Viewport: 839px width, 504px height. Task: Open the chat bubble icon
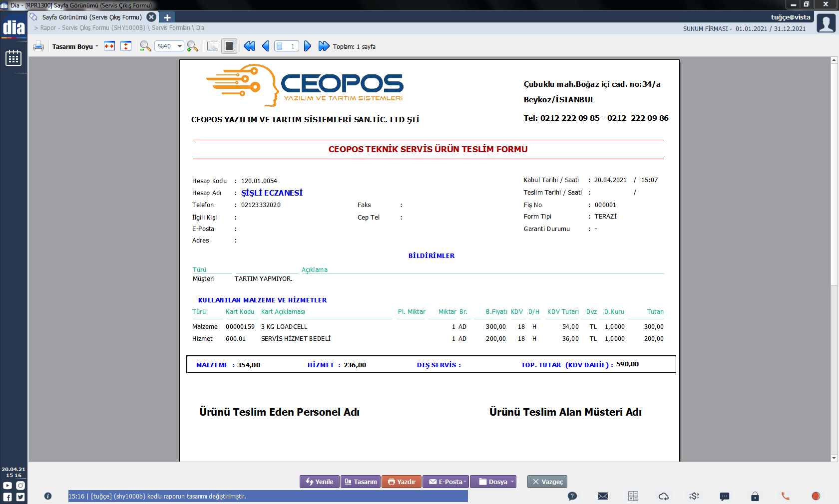tap(725, 496)
